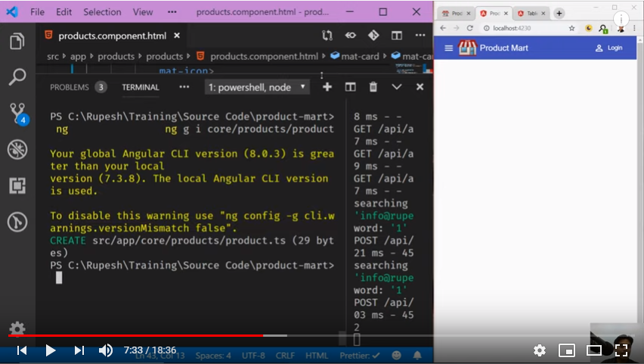Image resolution: width=644 pixels, height=364 pixels.
Task: Click the Login button in Product Mart
Action: pos(609,48)
